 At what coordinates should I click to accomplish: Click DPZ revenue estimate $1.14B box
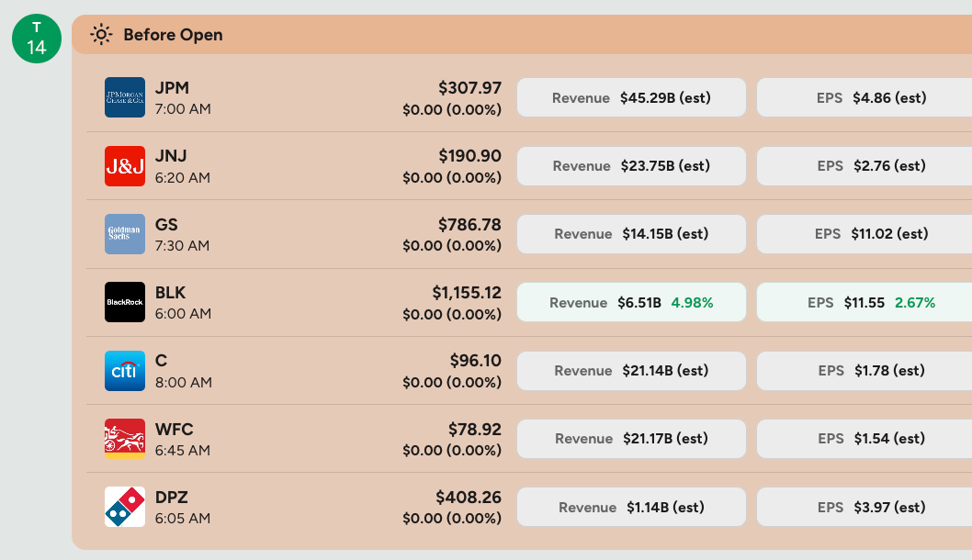click(x=632, y=508)
